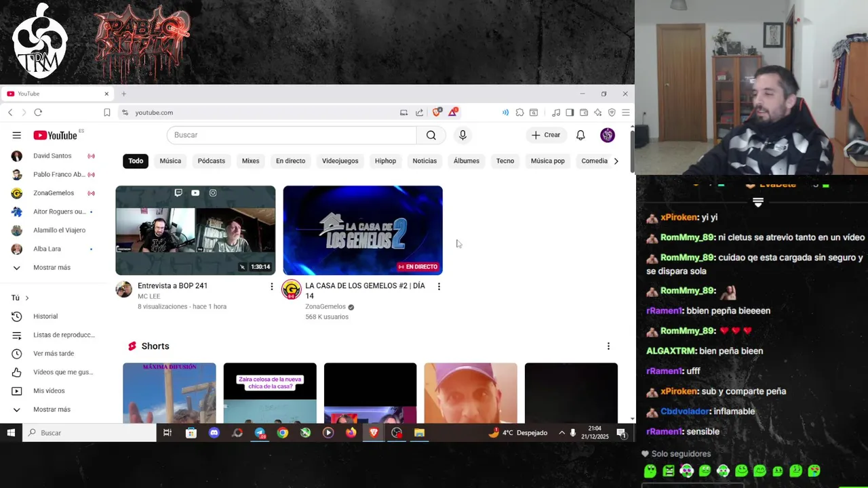Open the Brave Rewards triangle icon
868x488 pixels.
tap(452, 112)
